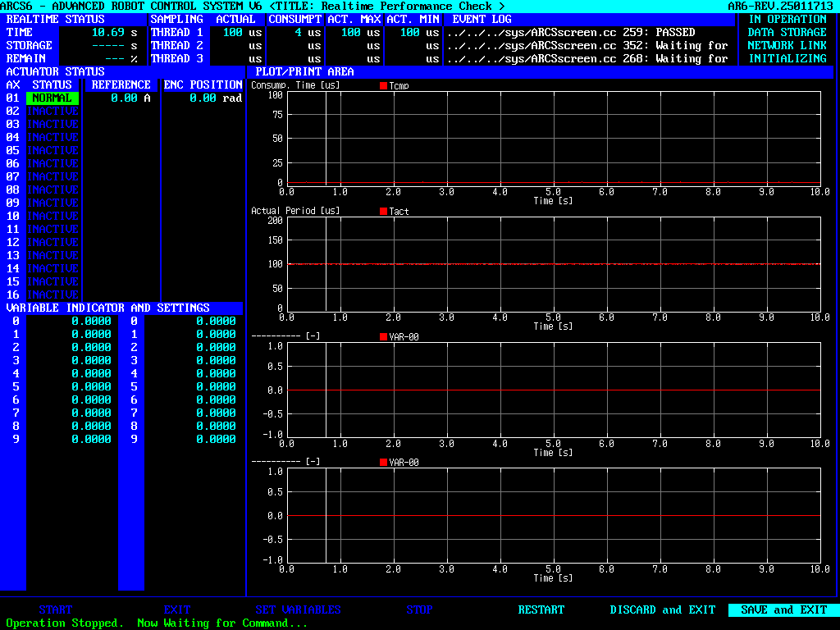
Task: Select the INACTIVE status of axis 02
Action: click(52, 111)
